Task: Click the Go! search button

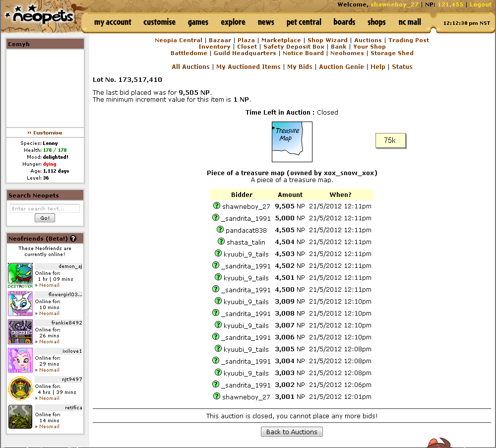Action: coord(45,218)
